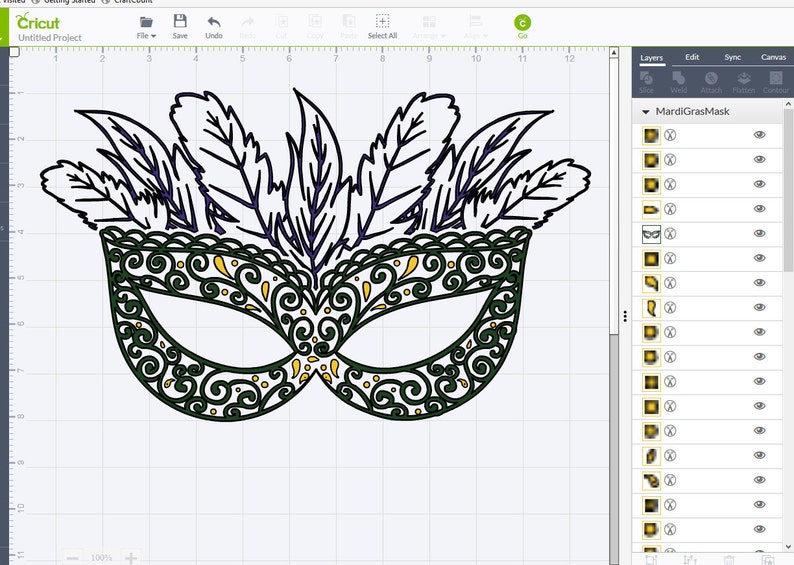Click the Group icon below the layers list
This screenshot has width=794, height=565.
coord(651,559)
